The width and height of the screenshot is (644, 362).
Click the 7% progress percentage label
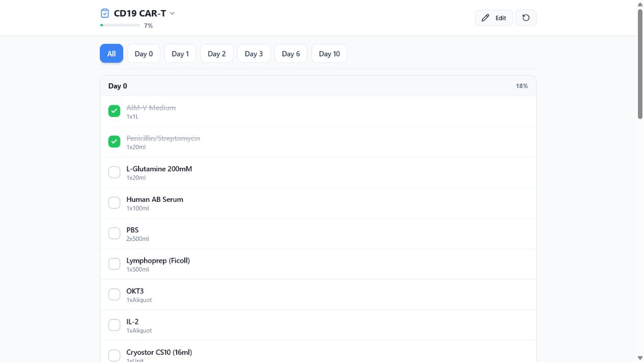148,25
